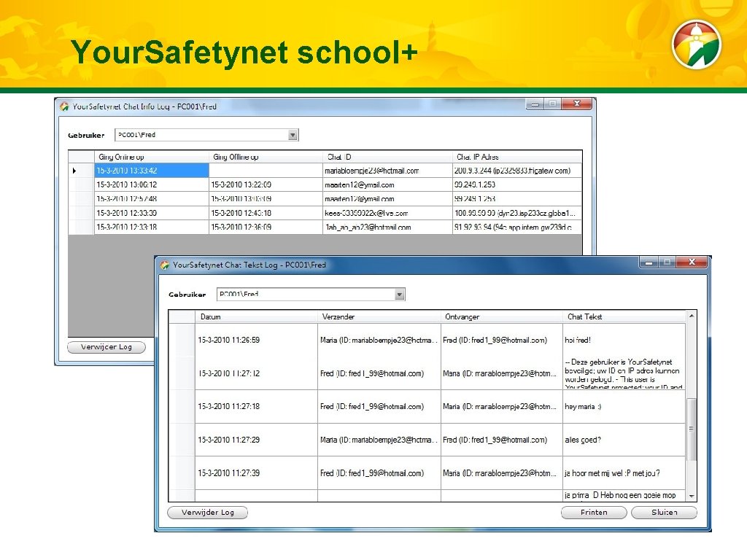This screenshot has height=560, width=747.
Task: Click chat ID 1ab_ab_ab23@hotmail.com
Action: [x=387, y=227]
